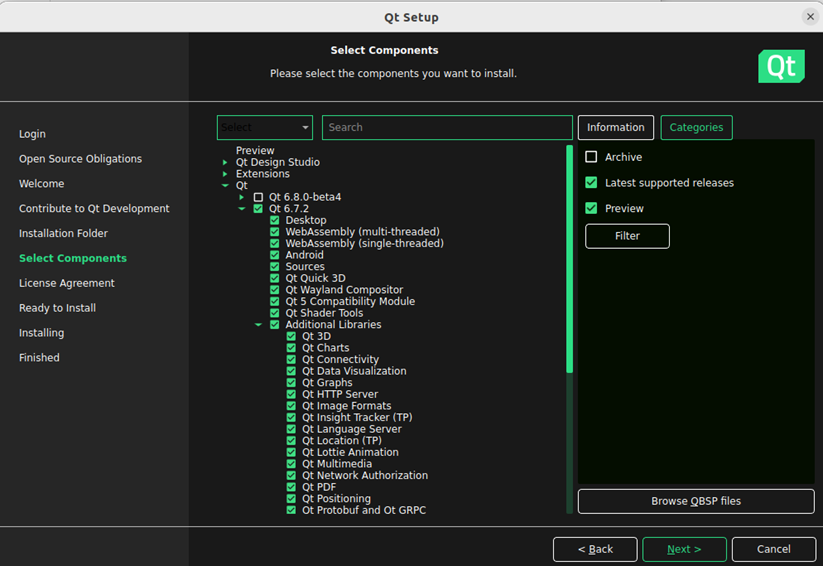This screenshot has width=823, height=566.
Task: Uncheck the Qt 6.7.2 checkbox
Action: pyautogui.click(x=258, y=209)
